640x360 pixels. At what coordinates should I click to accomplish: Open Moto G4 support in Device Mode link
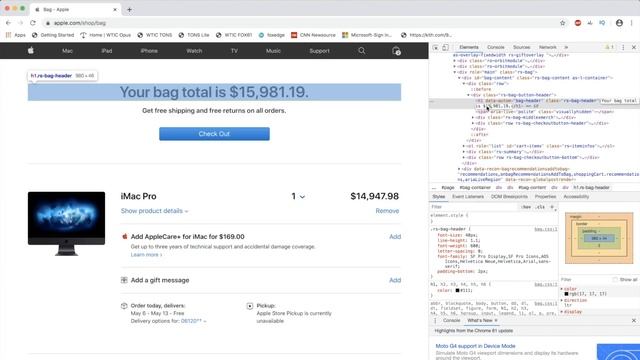475,346
